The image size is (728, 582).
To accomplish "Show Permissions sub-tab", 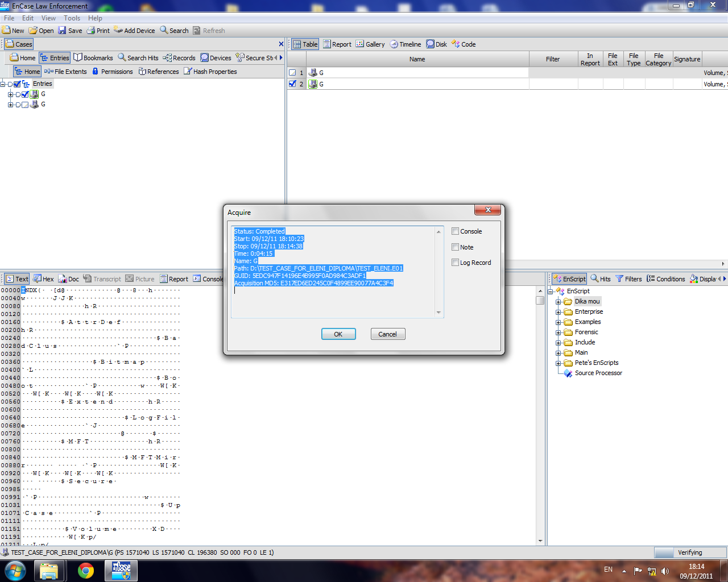I will point(112,72).
